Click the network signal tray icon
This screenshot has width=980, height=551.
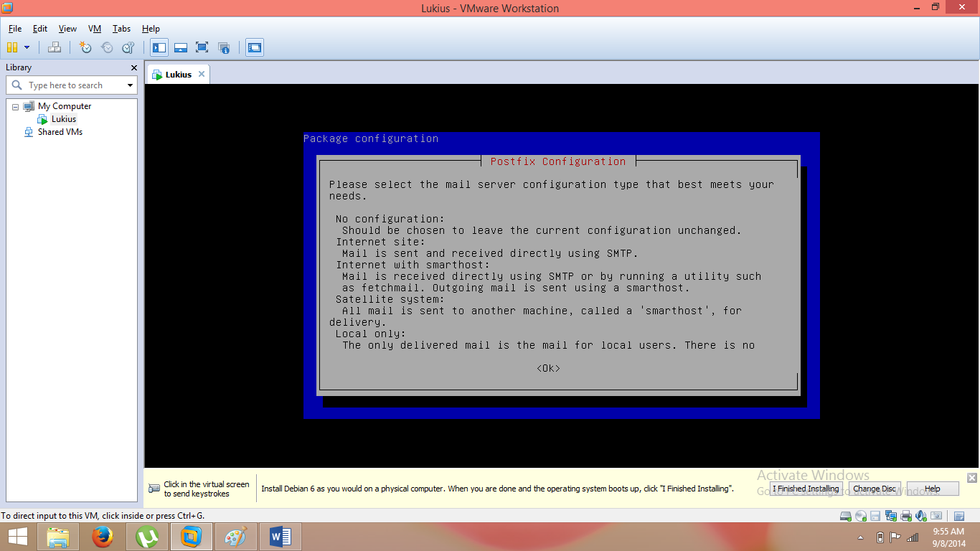click(x=913, y=537)
